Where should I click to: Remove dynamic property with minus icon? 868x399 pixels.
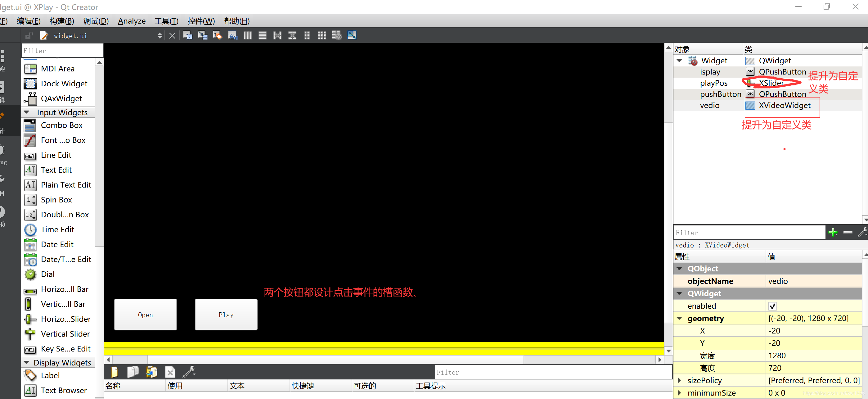point(848,232)
